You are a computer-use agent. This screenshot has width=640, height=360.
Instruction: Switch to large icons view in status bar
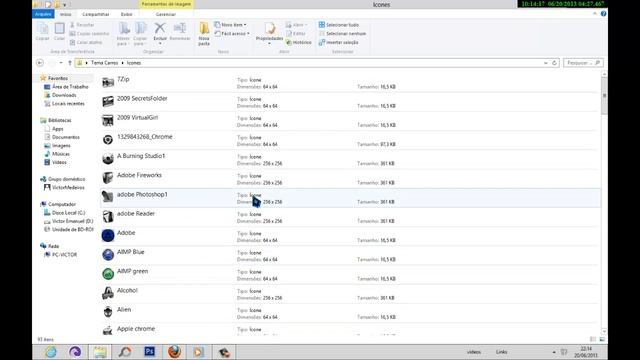[x=602, y=339]
